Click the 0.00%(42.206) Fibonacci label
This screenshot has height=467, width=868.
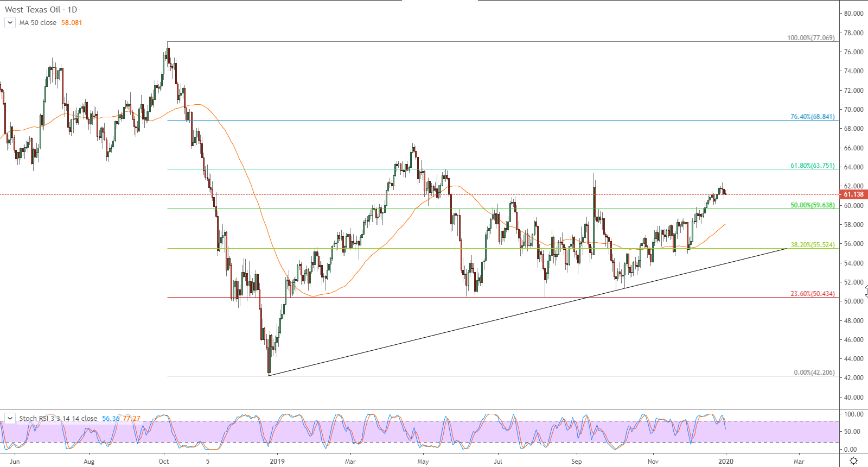[814, 373]
